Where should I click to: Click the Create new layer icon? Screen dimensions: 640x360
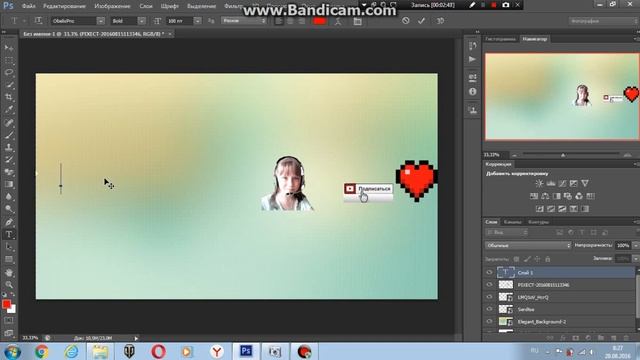point(613,338)
